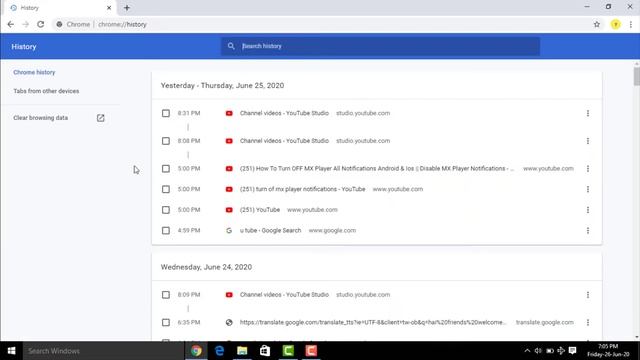
Task: Tick the Wednesday 8:09 PM Channel videos checkbox
Action: 166,295
